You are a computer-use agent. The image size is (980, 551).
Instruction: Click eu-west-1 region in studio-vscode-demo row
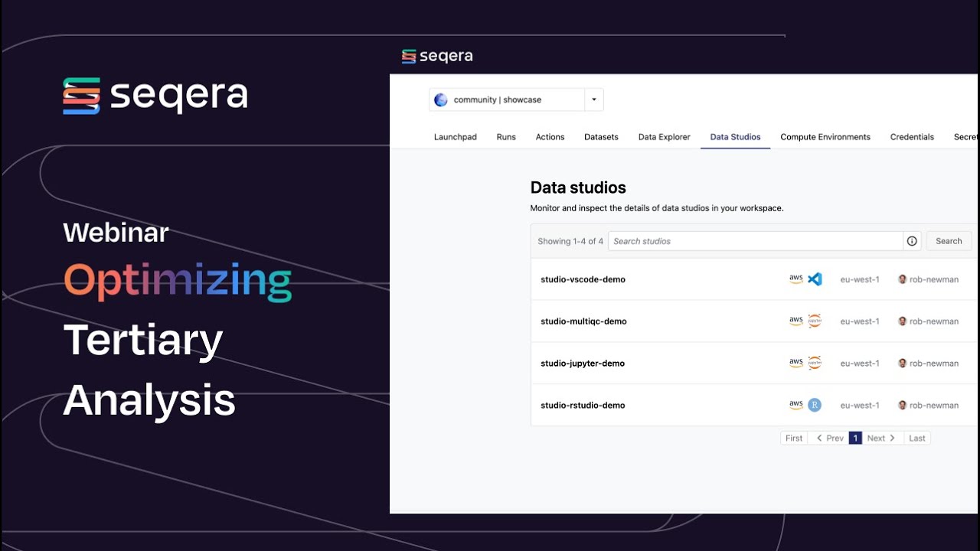coord(860,279)
